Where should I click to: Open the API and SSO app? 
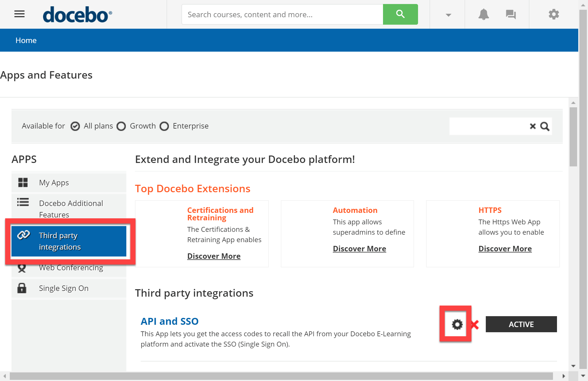tap(170, 321)
